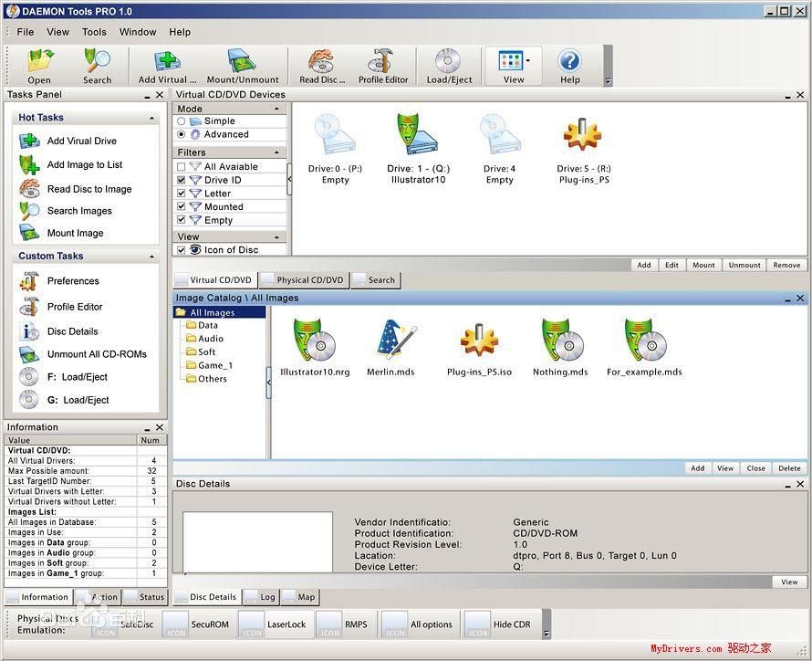Open the View toolbar dropdown arrow
This screenshot has width=812, height=661.
click(528, 60)
